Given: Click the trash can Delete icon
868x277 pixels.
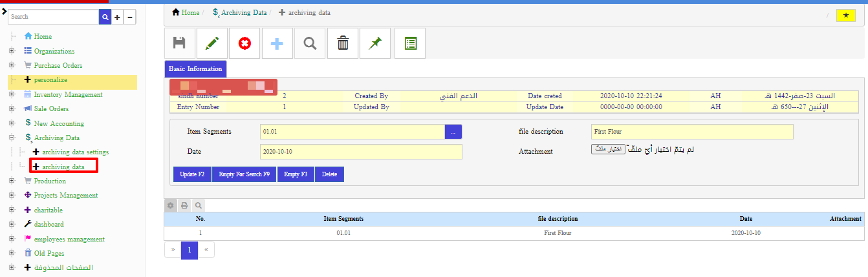Looking at the screenshot, I should (x=343, y=43).
